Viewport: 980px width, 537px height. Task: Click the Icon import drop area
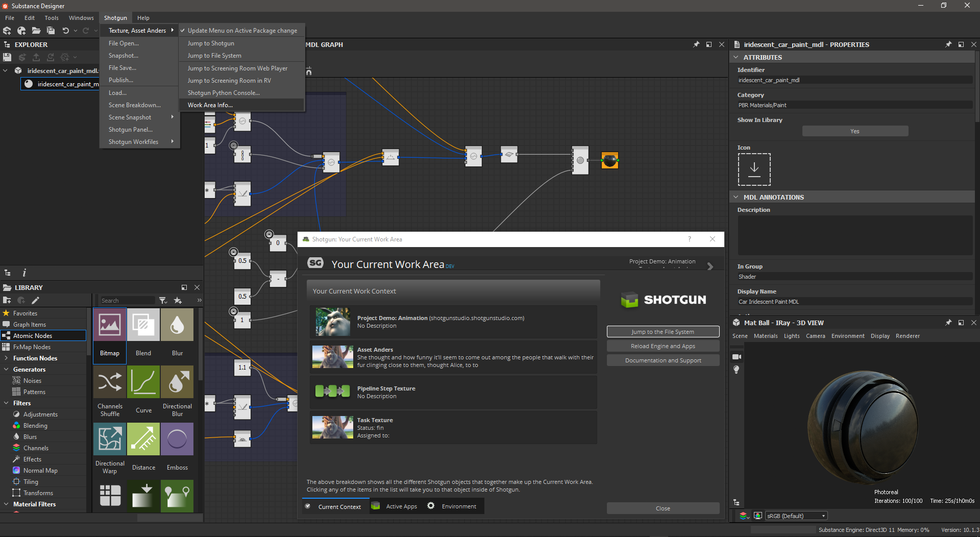click(754, 169)
